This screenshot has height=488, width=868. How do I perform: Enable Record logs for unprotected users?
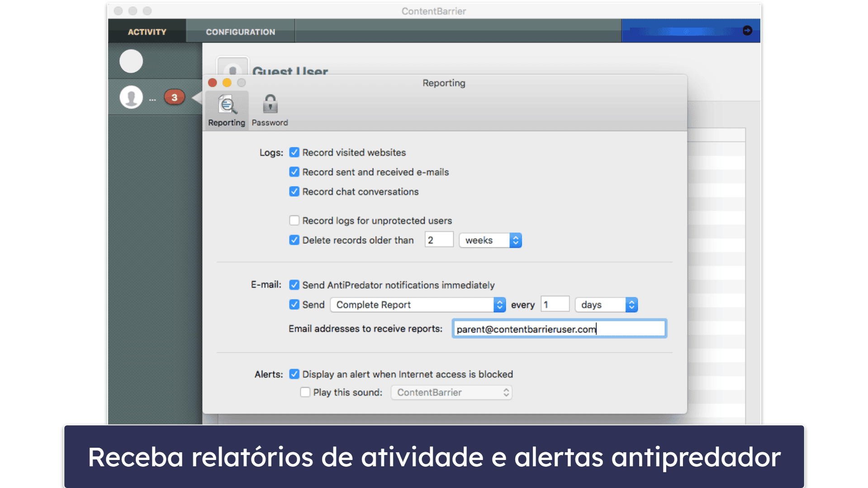tap(294, 220)
